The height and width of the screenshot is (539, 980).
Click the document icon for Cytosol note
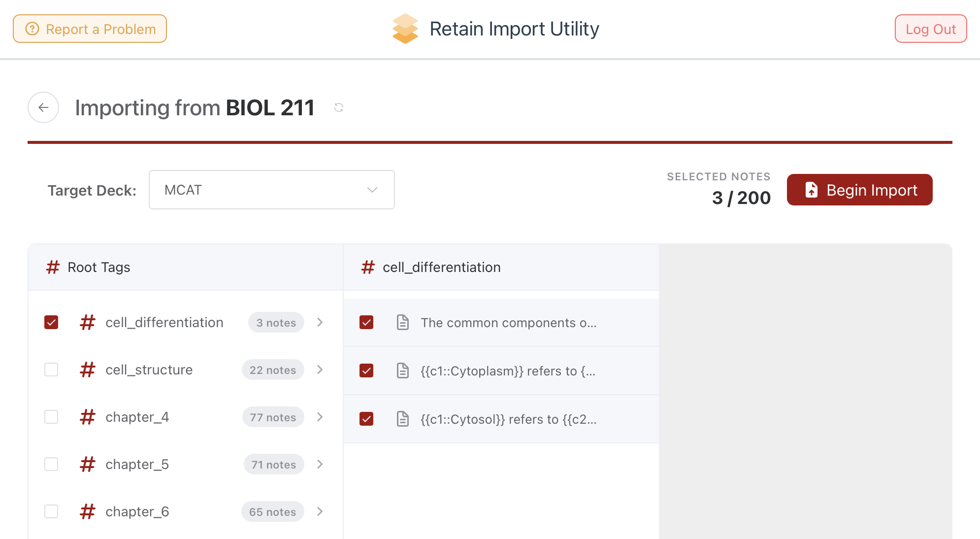tap(403, 419)
